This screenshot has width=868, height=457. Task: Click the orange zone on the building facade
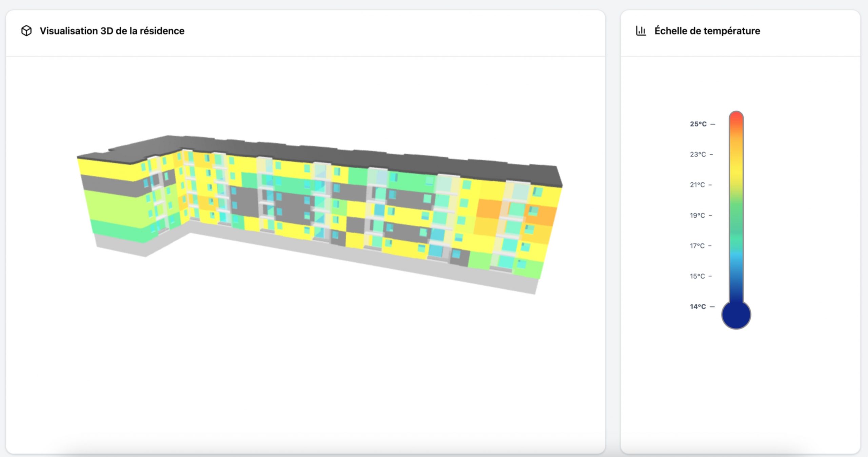point(489,208)
